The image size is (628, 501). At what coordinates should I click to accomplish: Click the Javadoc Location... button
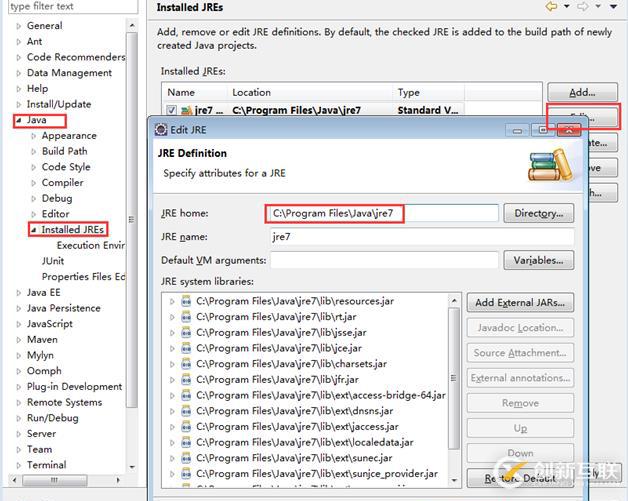pos(520,328)
